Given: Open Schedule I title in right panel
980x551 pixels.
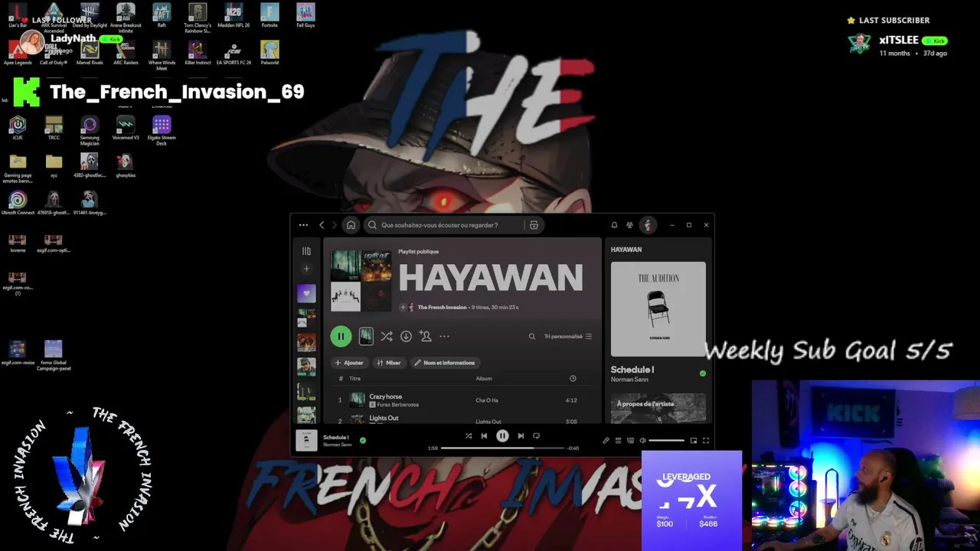Looking at the screenshot, I should [x=632, y=370].
